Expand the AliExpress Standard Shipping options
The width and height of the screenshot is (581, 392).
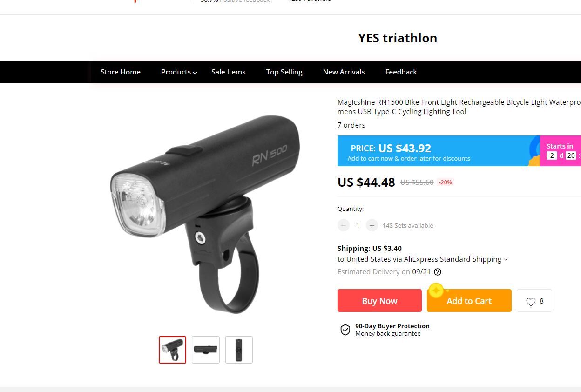pyautogui.click(x=506, y=260)
